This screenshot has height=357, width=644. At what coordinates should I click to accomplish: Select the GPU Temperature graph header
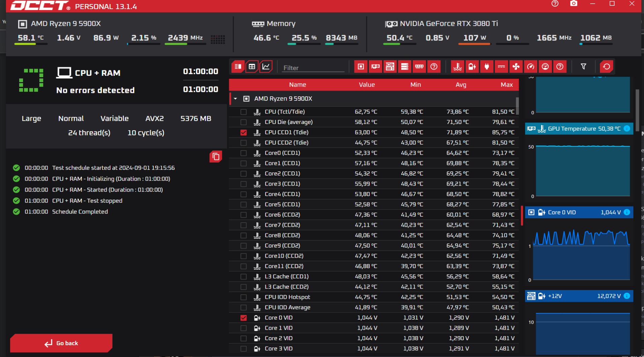point(579,128)
